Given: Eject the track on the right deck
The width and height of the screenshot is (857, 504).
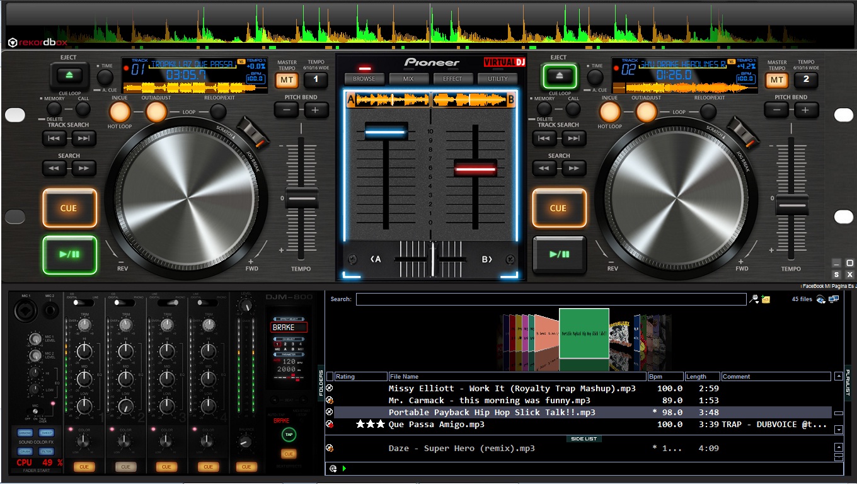Looking at the screenshot, I should [x=558, y=76].
